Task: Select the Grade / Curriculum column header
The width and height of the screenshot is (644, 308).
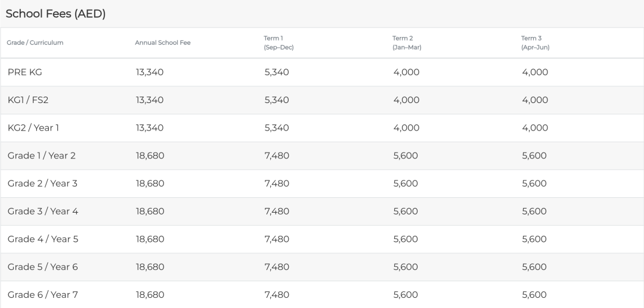Action: pyautogui.click(x=35, y=43)
